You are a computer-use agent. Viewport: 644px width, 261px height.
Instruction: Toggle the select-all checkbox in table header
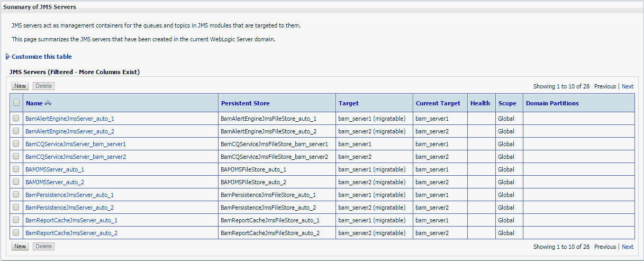(x=16, y=103)
